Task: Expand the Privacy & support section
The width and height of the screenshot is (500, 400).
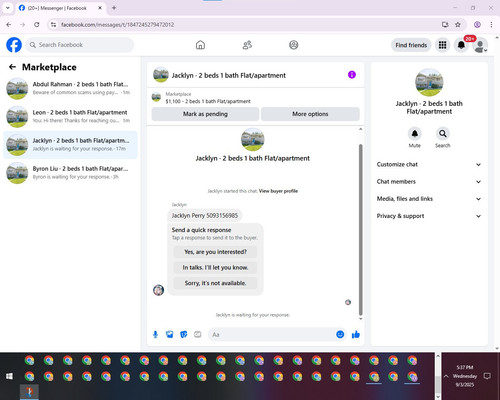Action: click(x=429, y=216)
